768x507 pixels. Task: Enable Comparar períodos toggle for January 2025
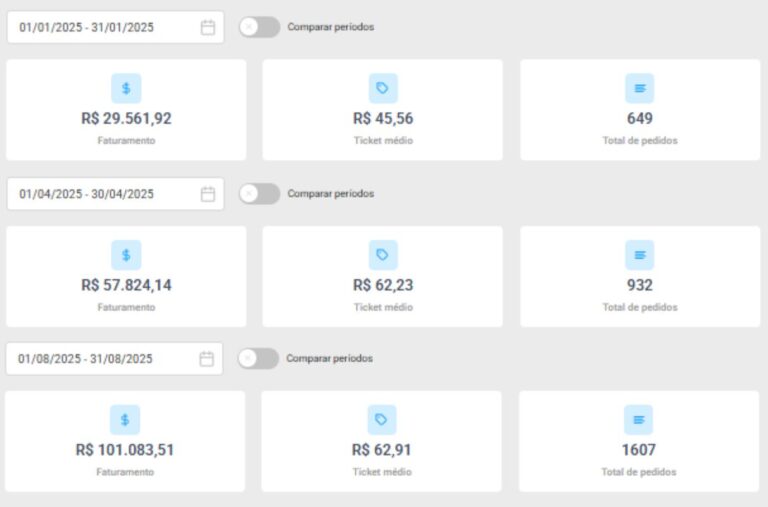tap(259, 27)
